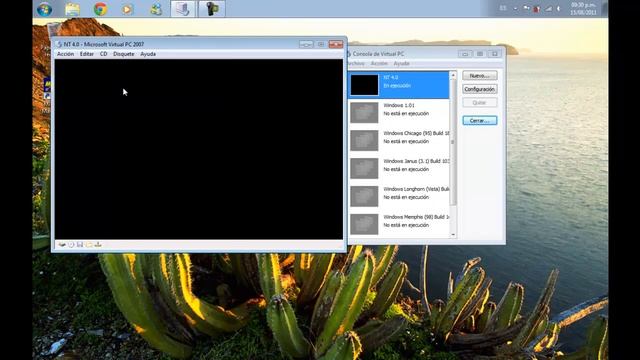Minimize the NT 4.0 Virtual PC window
Viewport: 640px width, 360px height.
pyautogui.click(x=306, y=44)
